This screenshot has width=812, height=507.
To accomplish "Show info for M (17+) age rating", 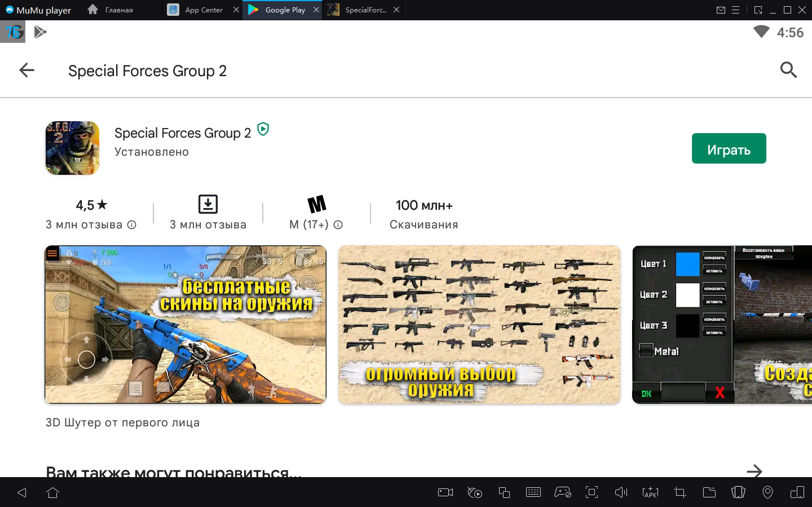I will [338, 224].
